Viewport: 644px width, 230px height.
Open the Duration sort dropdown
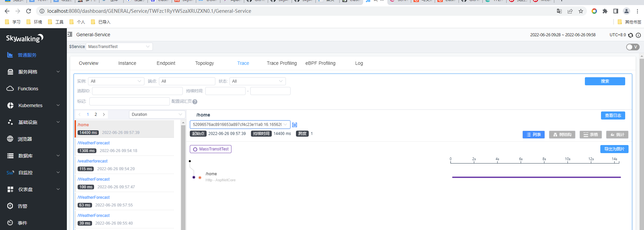click(x=157, y=114)
